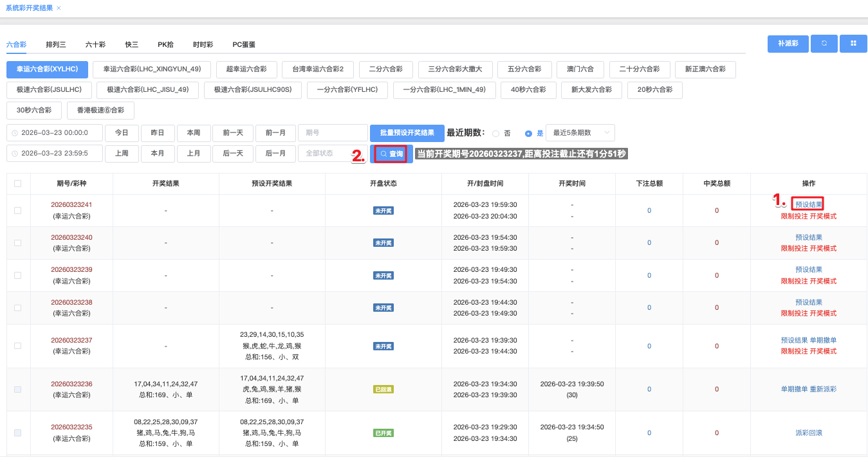Click 重新派彩 for period 20260323236

click(823, 390)
